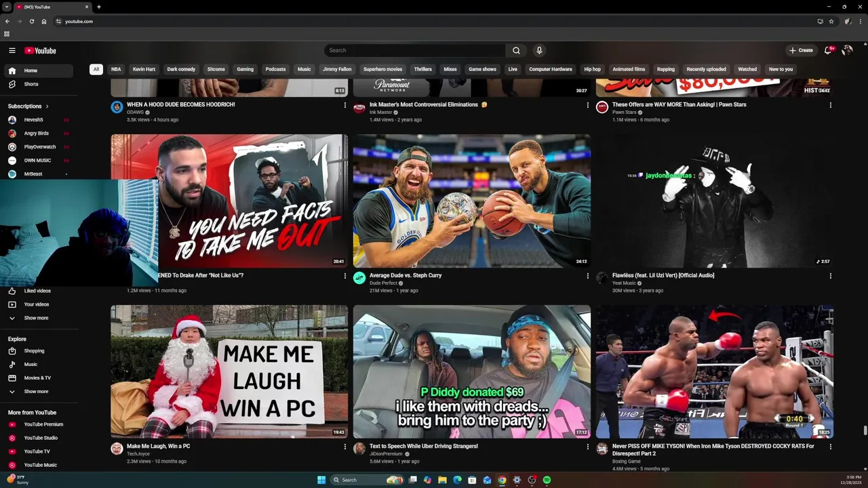The image size is (868, 488).
Task: Open Spotify from the taskbar
Action: (x=547, y=480)
